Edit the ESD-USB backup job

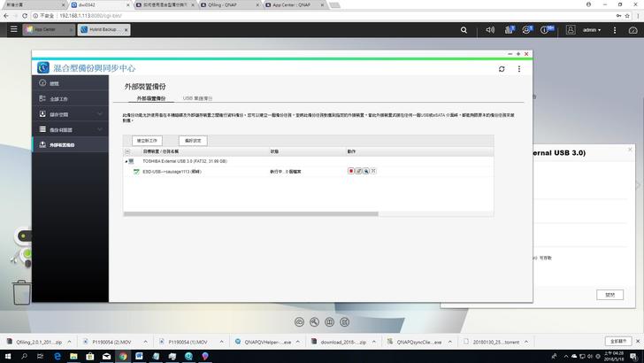(358, 171)
